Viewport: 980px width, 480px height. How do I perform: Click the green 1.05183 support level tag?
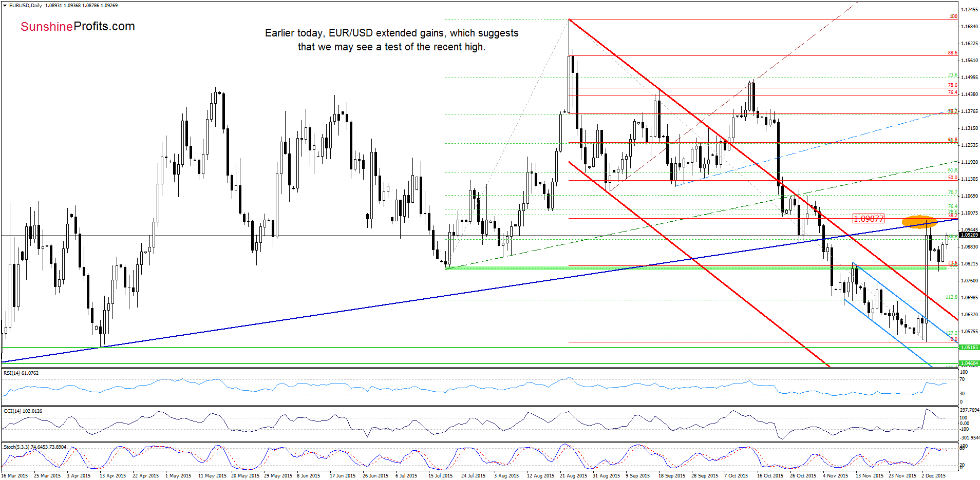(x=969, y=348)
